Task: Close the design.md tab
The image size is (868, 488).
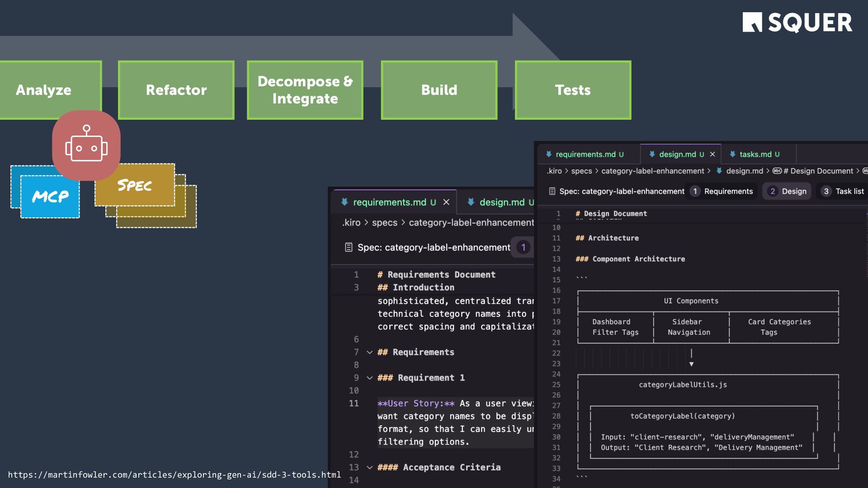Action: [712, 154]
